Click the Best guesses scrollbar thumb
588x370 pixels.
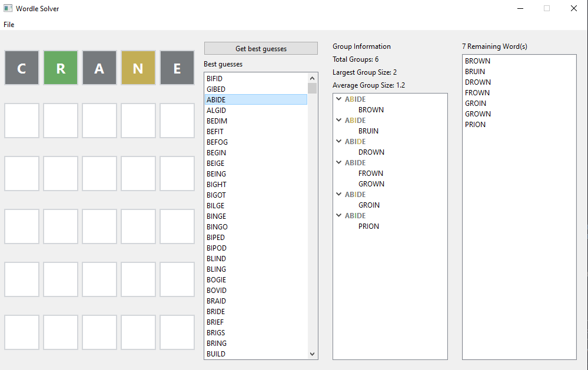(312, 88)
